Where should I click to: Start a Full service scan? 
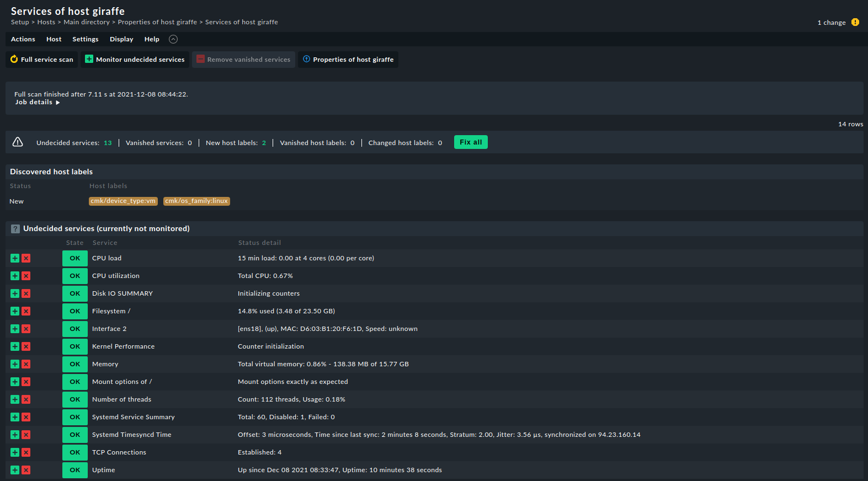tap(42, 60)
